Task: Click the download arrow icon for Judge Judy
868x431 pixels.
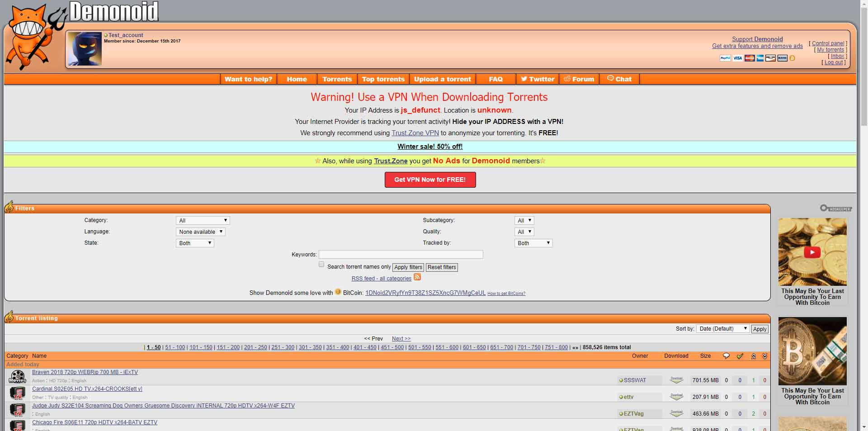Action: pyautogui.click(x=676, y=413)
